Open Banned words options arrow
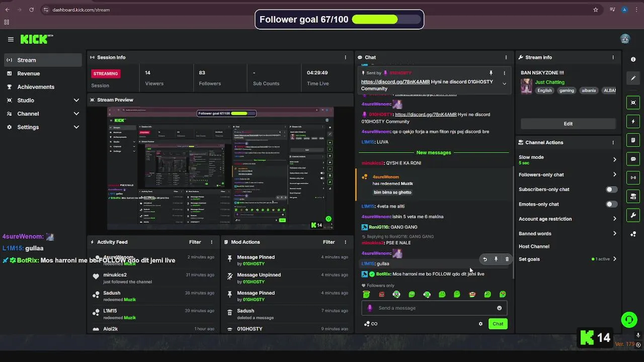The image size is (644, 362). (614, 233)
